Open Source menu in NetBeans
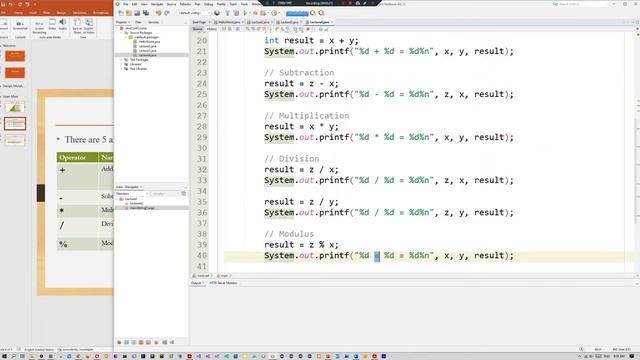This screenshot has width=640, height=360. pos(171,4)
